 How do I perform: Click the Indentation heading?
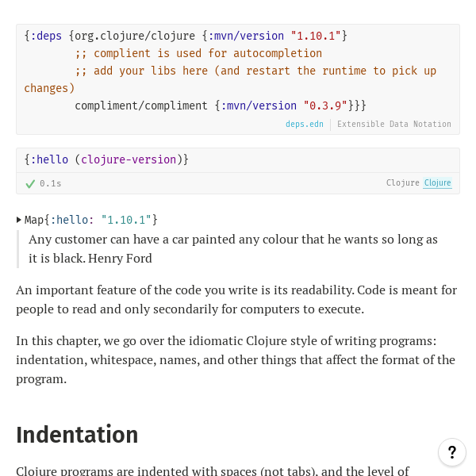77,435
